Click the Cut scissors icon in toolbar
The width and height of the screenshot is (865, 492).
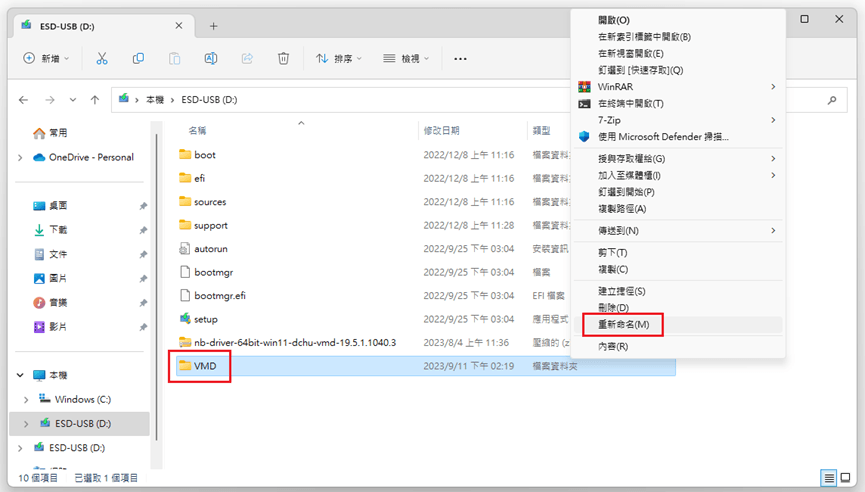click(x=101, y=59)
